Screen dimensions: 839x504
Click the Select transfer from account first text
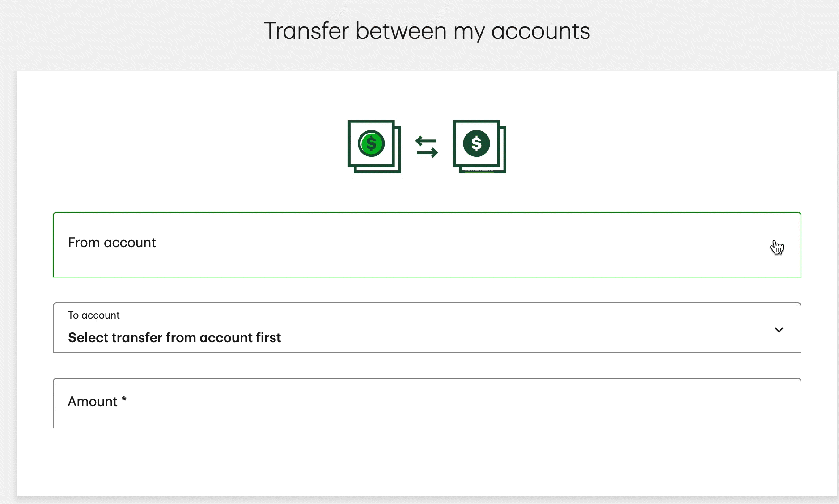[175, 338]
